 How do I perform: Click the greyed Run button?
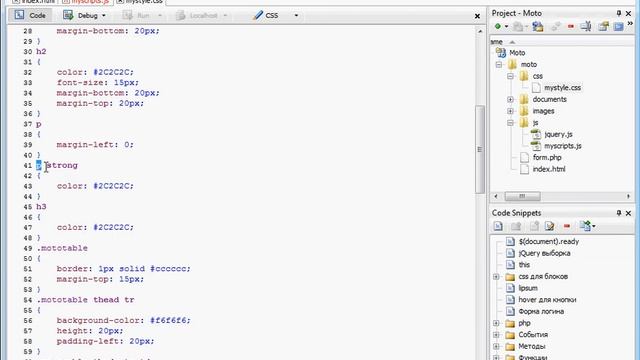(x=137, y=16)
